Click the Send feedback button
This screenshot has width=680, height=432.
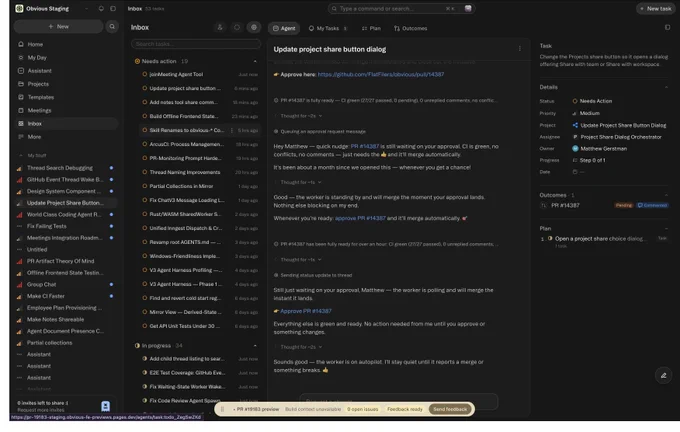pos(450,409)
